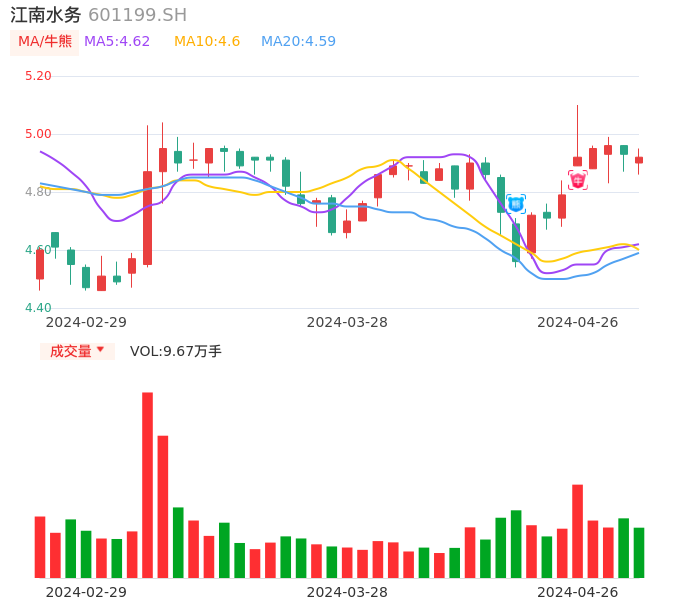Click the 5.00 price axis label
This screenshot has width=686, height=606.
coord(38,134)
